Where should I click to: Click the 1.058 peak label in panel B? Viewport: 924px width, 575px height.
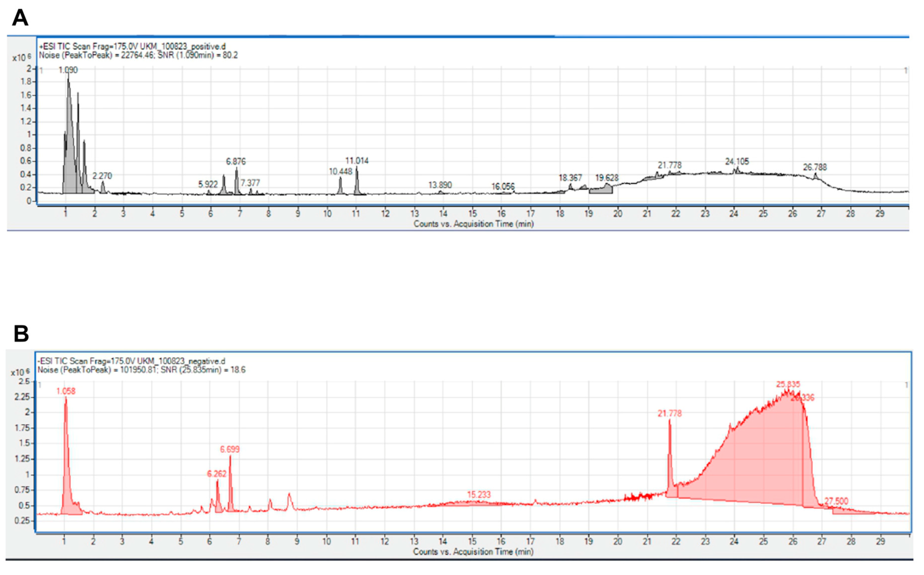[x=66, y=391]
